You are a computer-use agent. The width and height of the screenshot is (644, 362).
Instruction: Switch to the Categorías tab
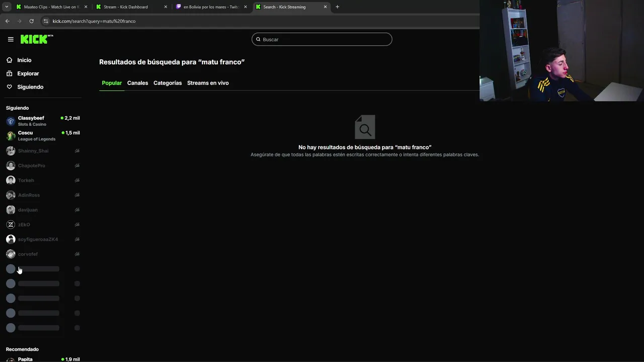pos(168,83)
